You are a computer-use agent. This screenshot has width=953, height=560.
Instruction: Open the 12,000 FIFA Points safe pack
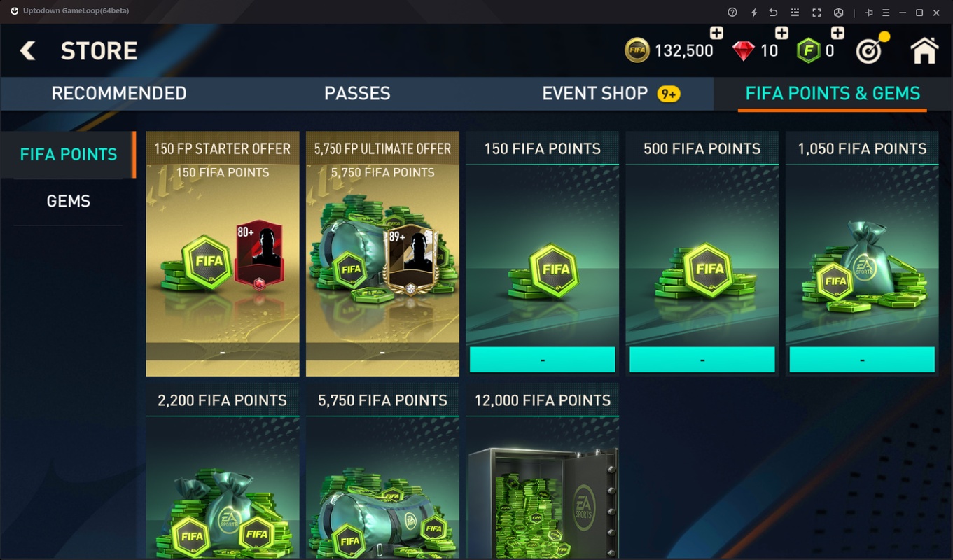click(542, 470)
